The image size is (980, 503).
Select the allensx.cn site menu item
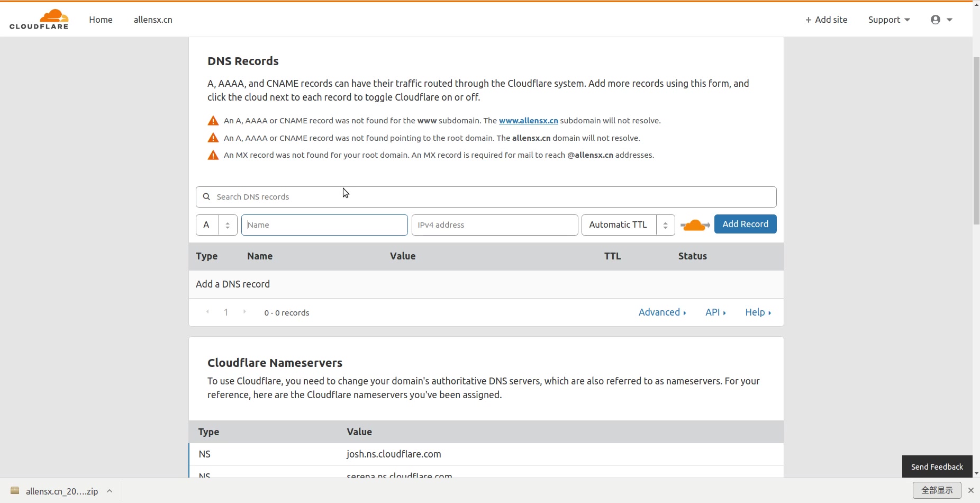click(153, 20)
